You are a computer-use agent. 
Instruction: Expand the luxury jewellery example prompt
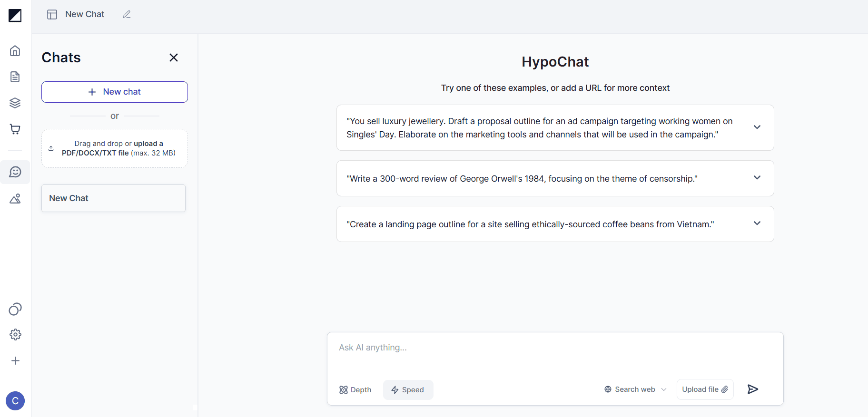pos(757,127)
